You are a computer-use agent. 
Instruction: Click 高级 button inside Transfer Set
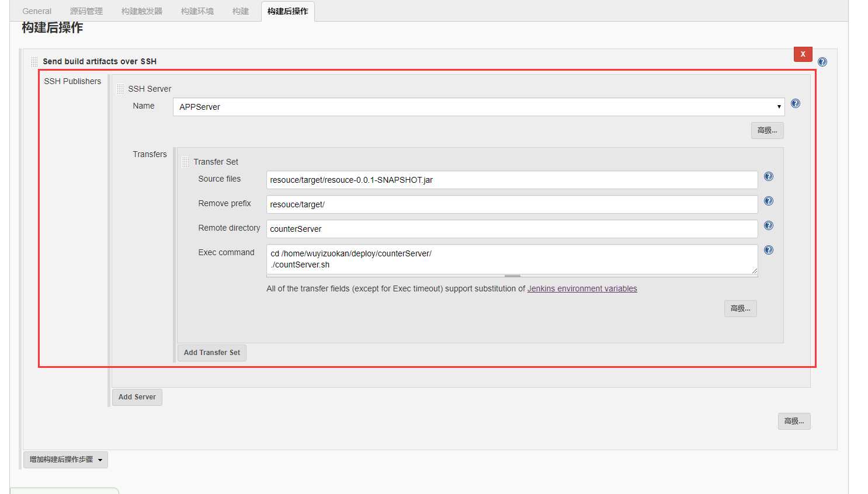click(x=741, y=308)
